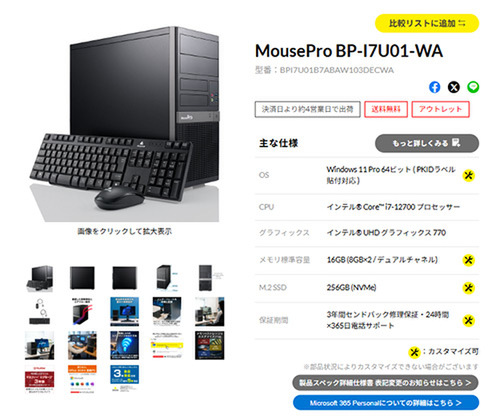
Task: Select the red McAfee thumbnail
Action: tap(40, 379)
